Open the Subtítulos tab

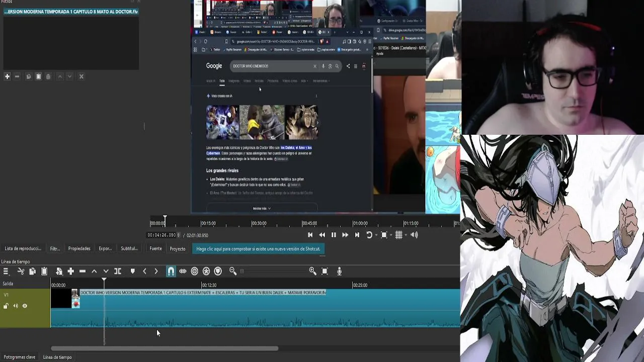coord(129,248)
